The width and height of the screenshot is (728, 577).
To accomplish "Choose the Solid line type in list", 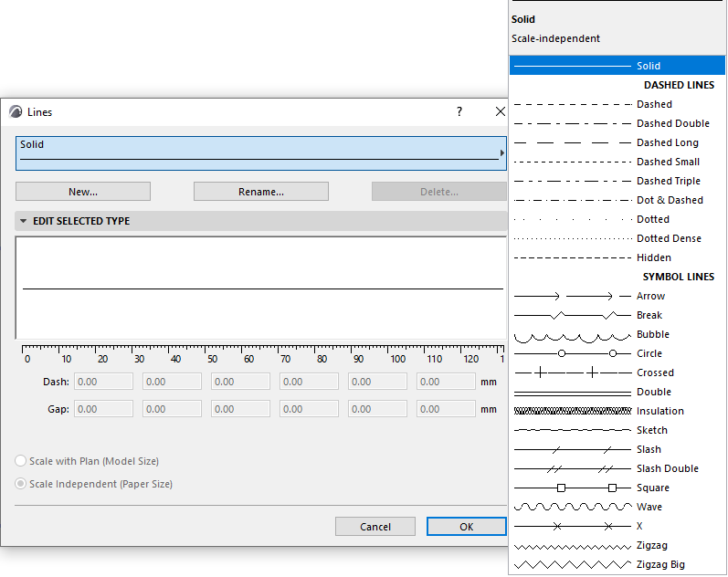I will pos(617,66).
